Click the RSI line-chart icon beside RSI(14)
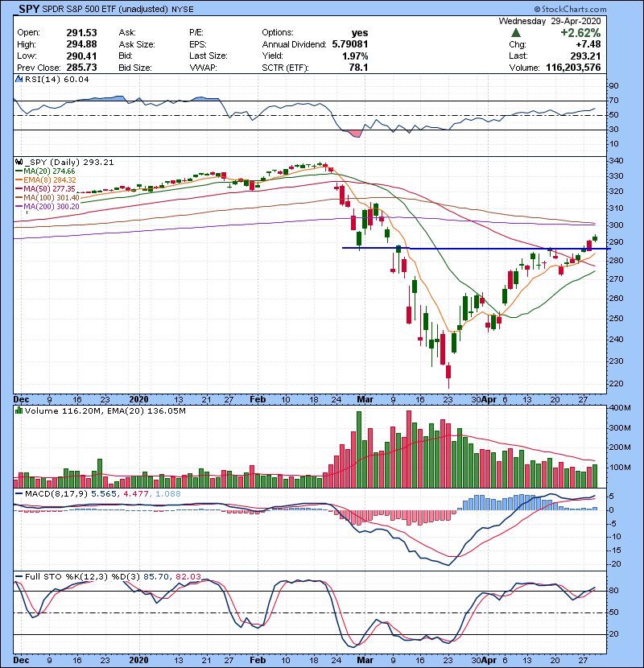Screen dimensions: 644x668 coord(19,79)
